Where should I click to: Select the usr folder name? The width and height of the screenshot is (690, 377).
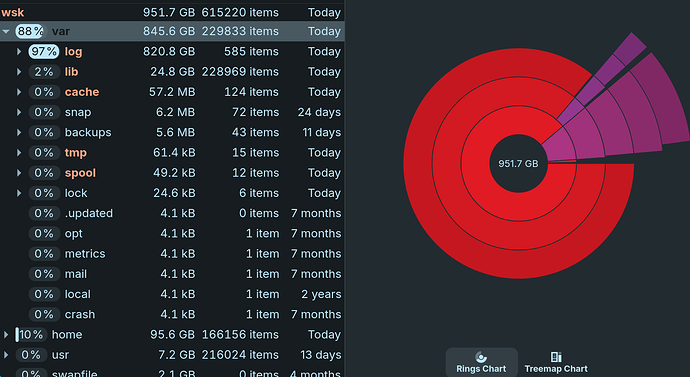[60, 355]
